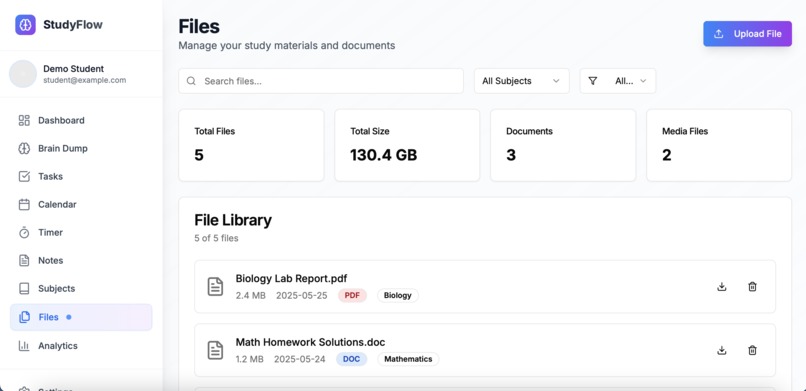Click the Timer stopwatch icon in sidebar

24,232
